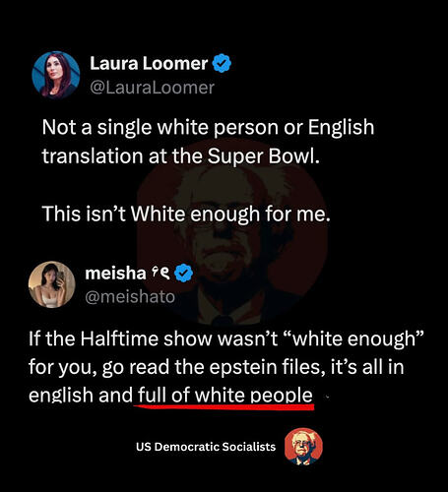Click the line starting 'If the Halftime show'
Screen dimensions: 448x492
226,338
